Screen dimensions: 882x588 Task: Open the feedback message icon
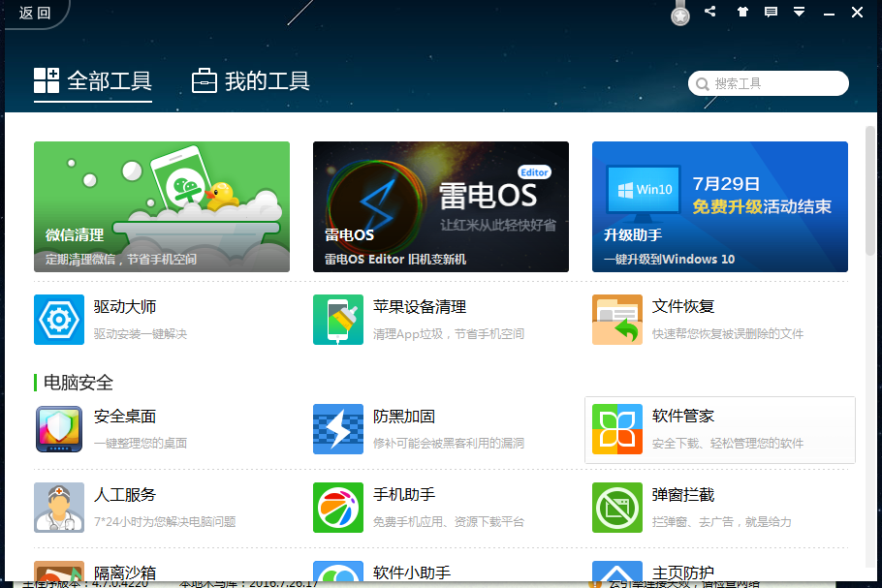(771, 12)
